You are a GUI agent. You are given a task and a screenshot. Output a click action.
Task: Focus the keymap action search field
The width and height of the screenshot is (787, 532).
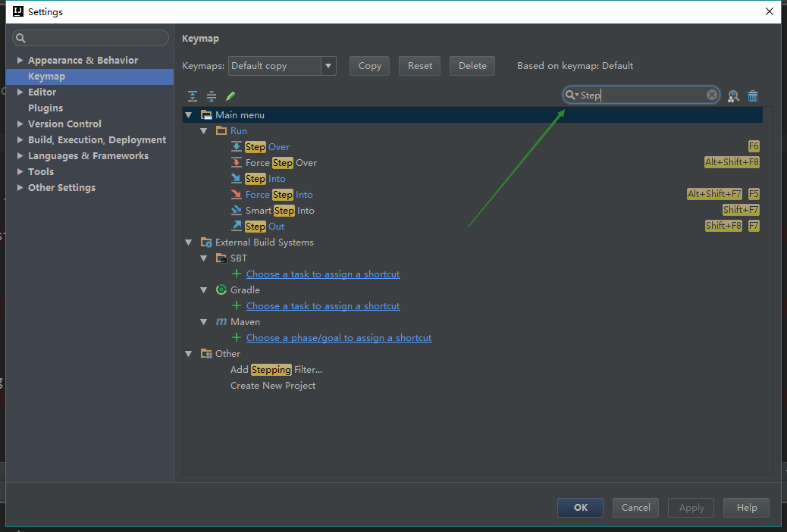(641, 95)
